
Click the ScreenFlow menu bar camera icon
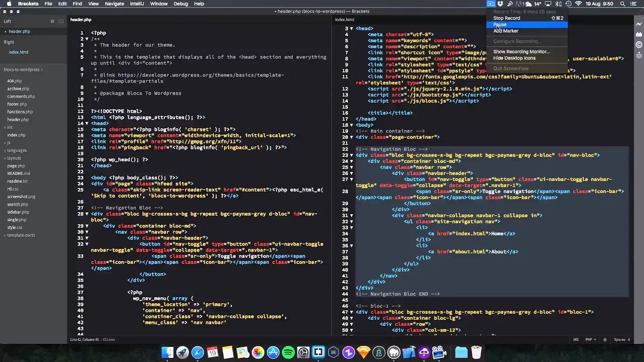[491, 4]
